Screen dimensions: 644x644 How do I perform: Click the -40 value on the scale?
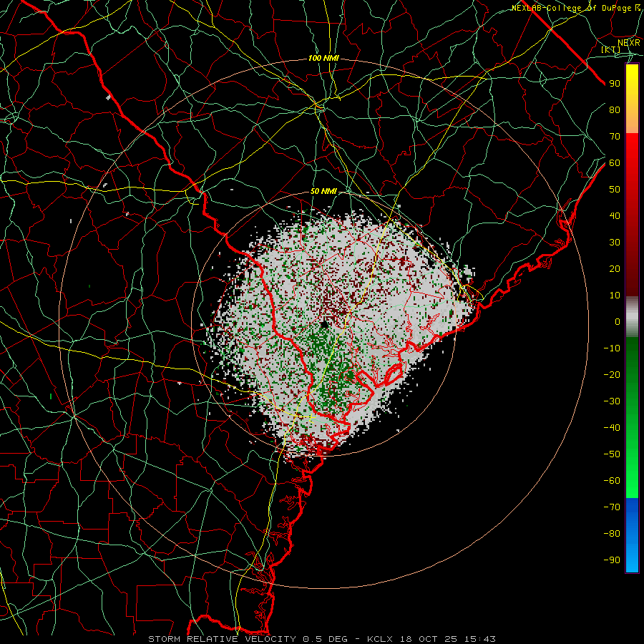(x=612, y=428)
